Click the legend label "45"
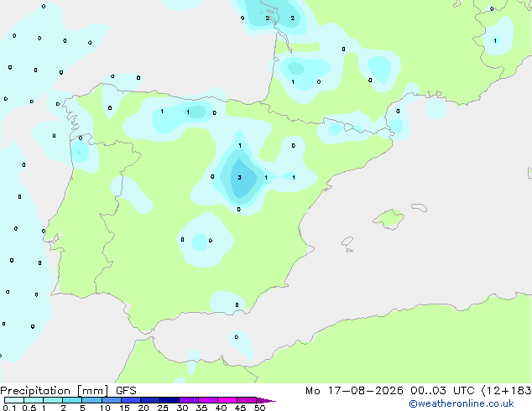This screenshot has height=411, width=532. point(240,408)
